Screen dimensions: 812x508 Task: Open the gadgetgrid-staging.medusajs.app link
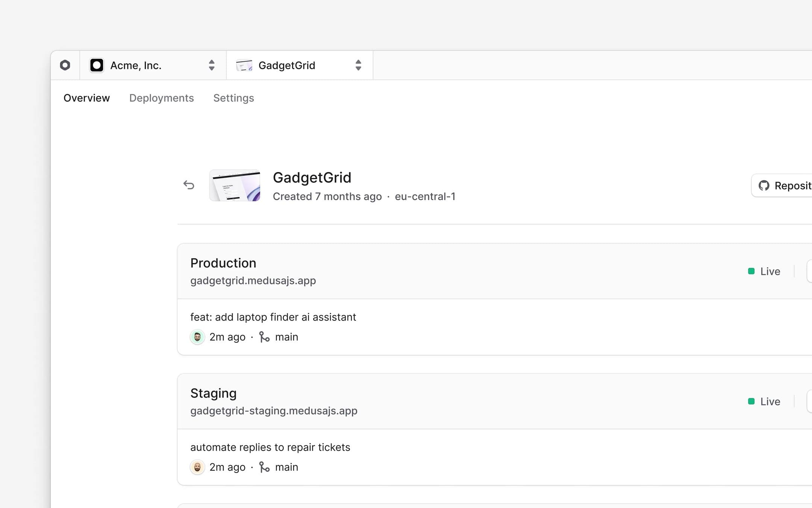tap(274, 411)
